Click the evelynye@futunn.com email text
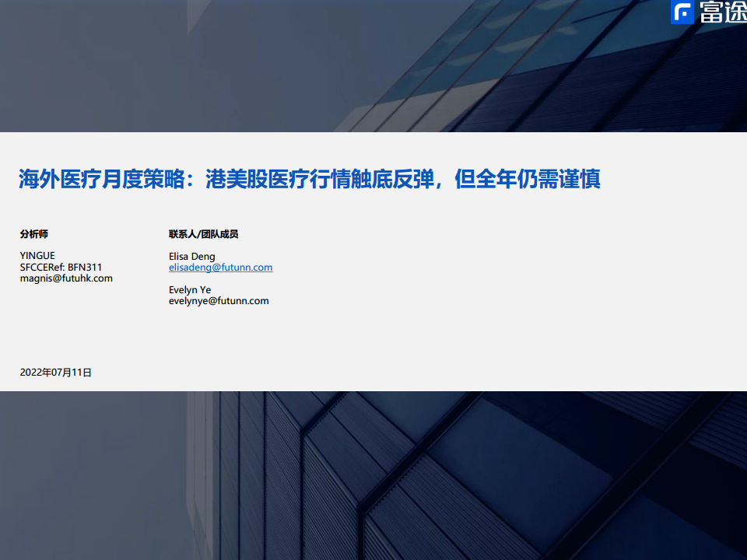Image resolution: width=747 pixels, height=560 pixels. (219, 301)
